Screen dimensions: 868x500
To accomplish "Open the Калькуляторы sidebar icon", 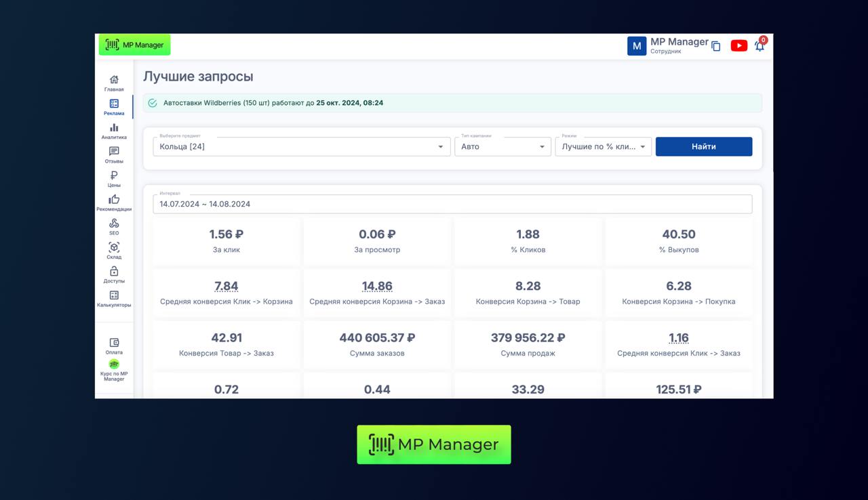I will (114, 296).
